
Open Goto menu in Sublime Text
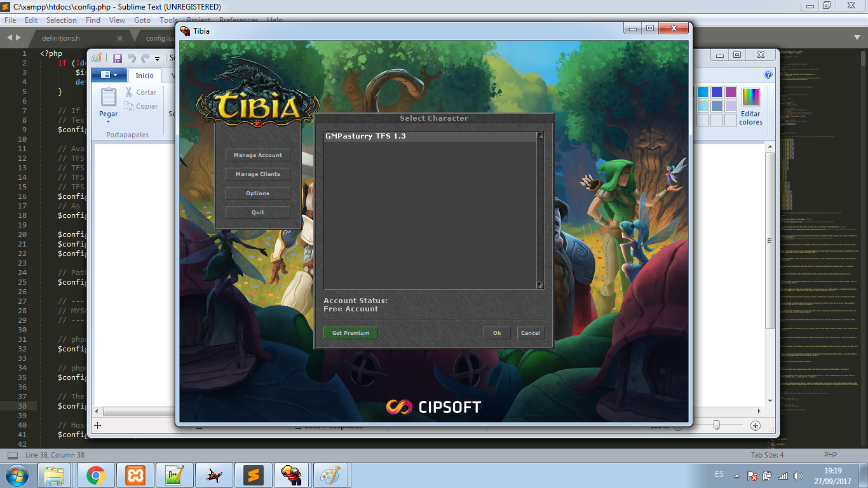pos(142,20)
